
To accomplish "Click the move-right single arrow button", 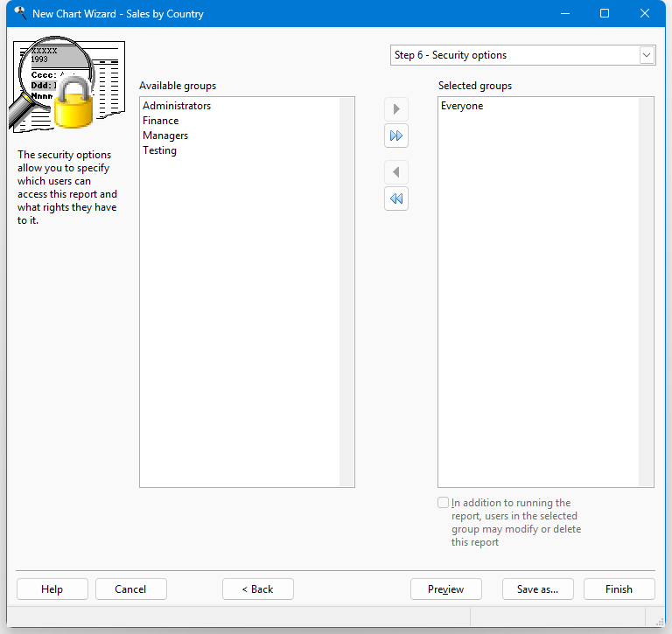I will coord(396,109).
